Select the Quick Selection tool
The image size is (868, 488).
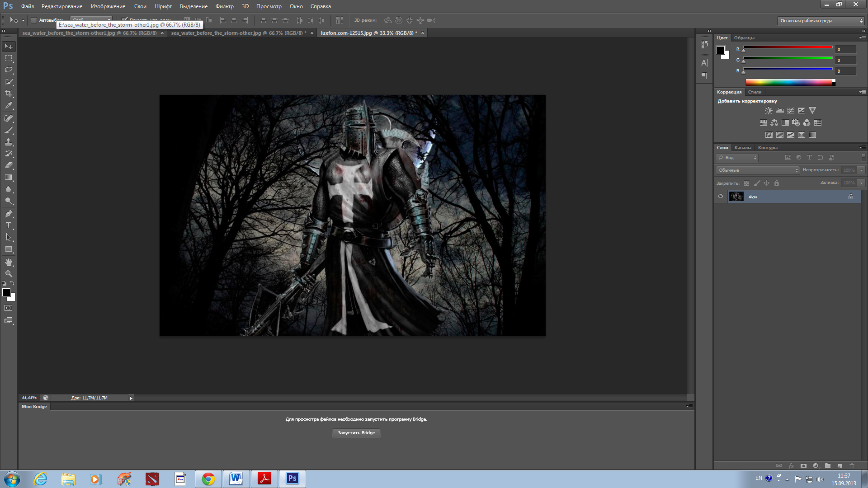9,82
